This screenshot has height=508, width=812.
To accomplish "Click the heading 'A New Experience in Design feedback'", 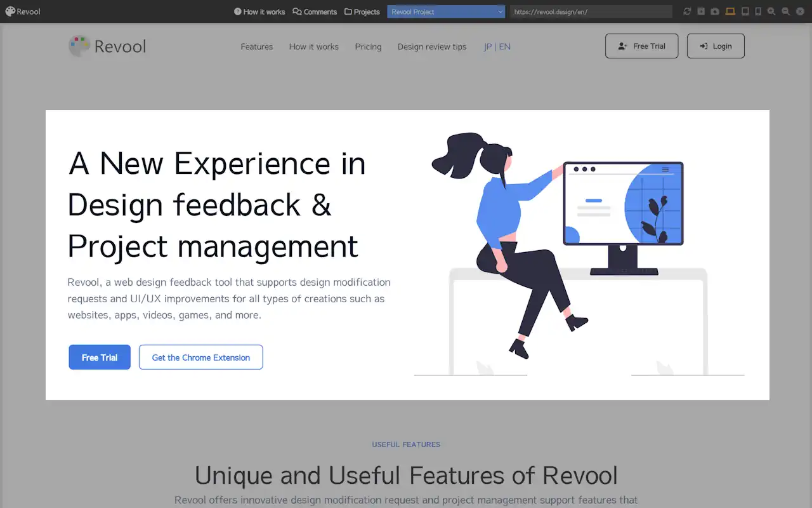I will tap(217, 204).
